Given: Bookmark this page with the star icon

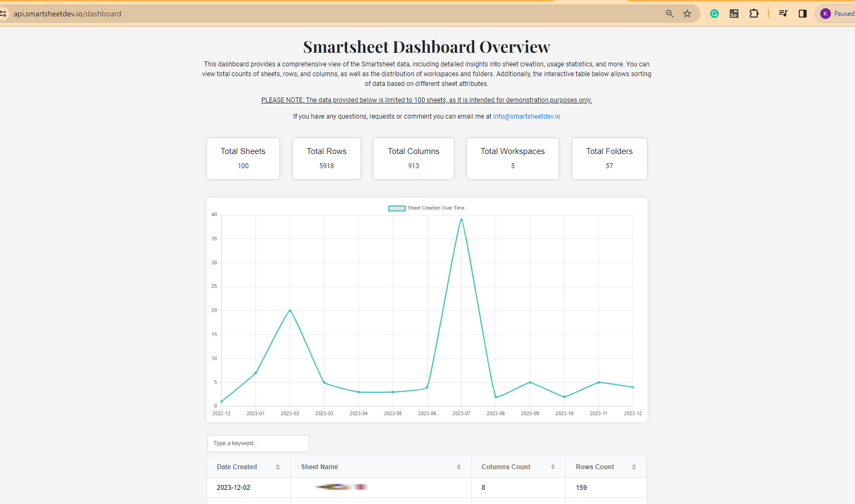Looking at the screenshot, I should pyautogui.click(x=687, y=14).
